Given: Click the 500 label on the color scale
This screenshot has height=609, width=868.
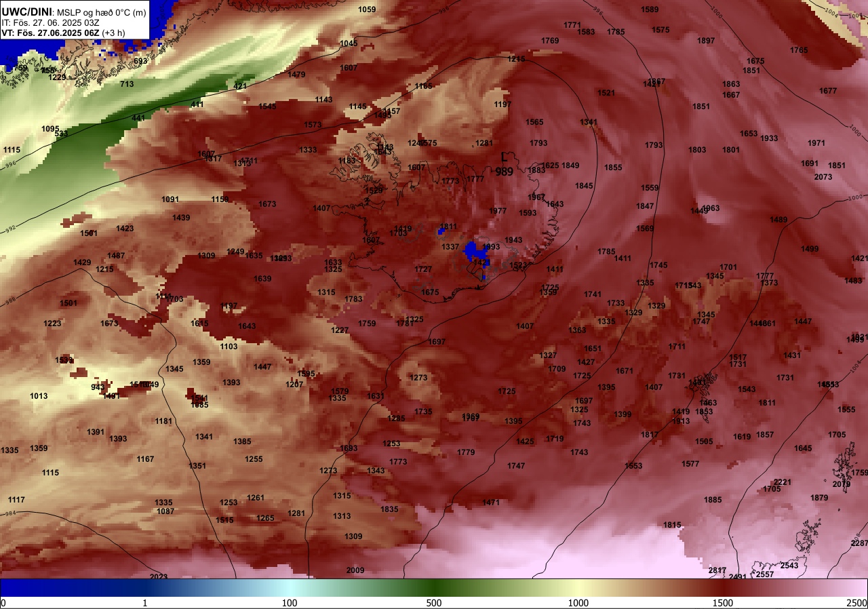Looking at the screenshot, I should tap(434, 603).
